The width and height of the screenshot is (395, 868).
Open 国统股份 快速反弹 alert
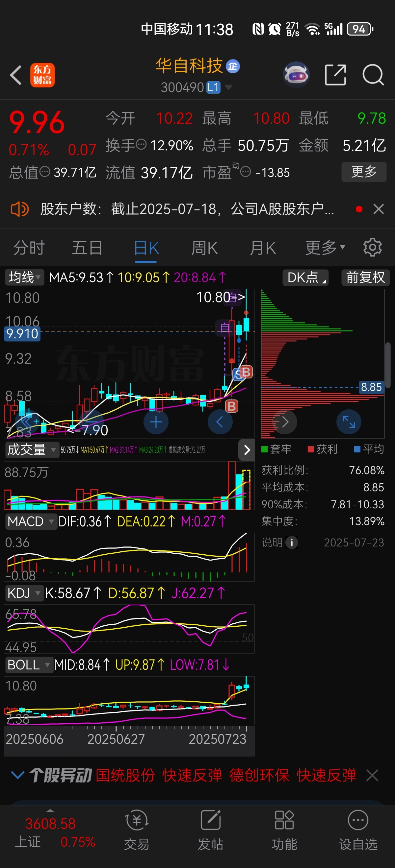(x=159, y=775)
